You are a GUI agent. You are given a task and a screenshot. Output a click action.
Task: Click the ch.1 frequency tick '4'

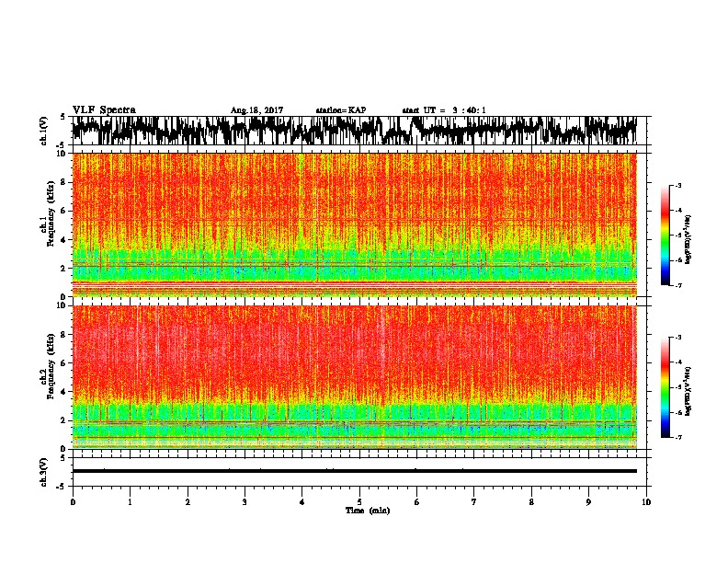click(x=63, y=240)
